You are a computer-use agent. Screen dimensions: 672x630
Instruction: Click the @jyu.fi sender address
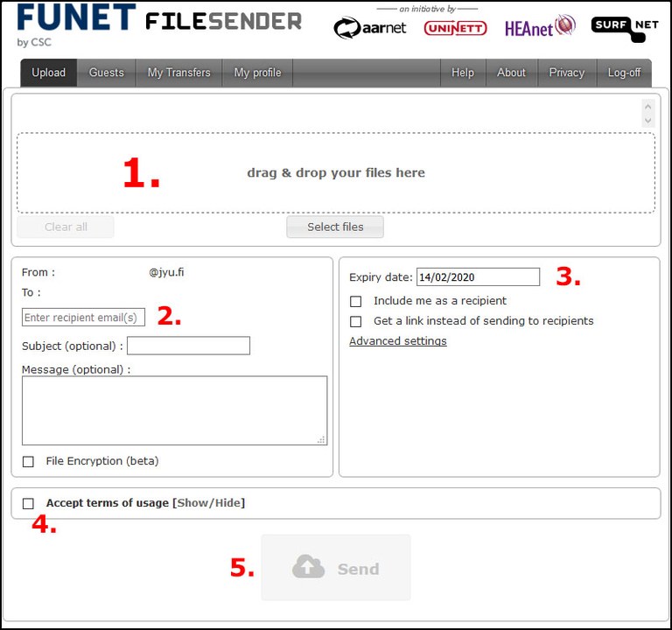point(166,272)
